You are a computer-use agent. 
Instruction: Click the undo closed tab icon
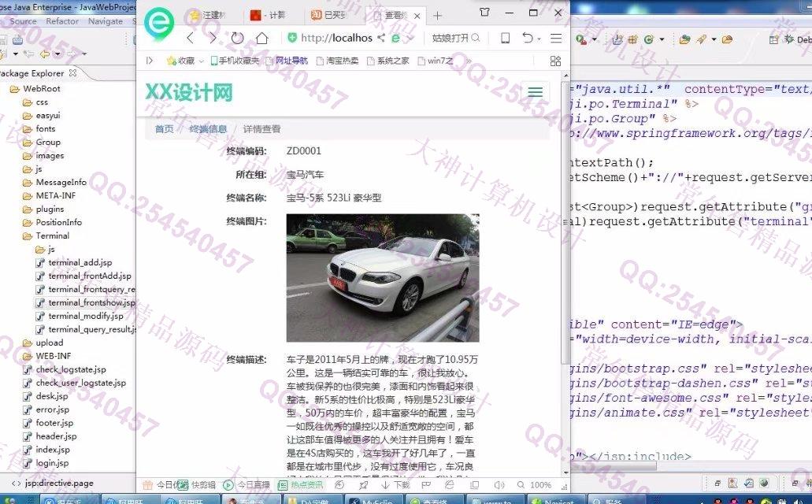point(527,38)
